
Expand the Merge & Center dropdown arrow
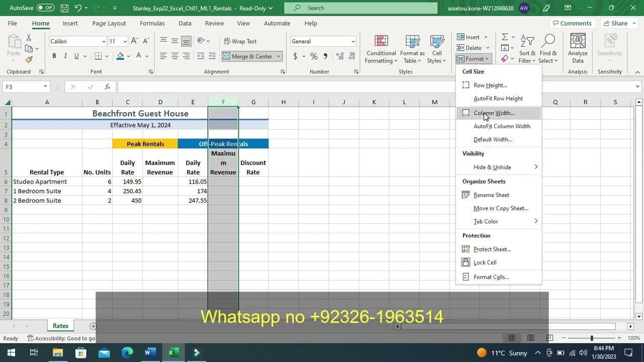pyautogui.click(x=278, y=56)
